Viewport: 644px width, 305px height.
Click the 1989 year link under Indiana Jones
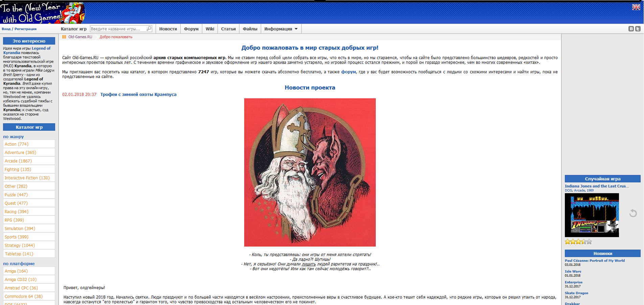click(590, 190)
